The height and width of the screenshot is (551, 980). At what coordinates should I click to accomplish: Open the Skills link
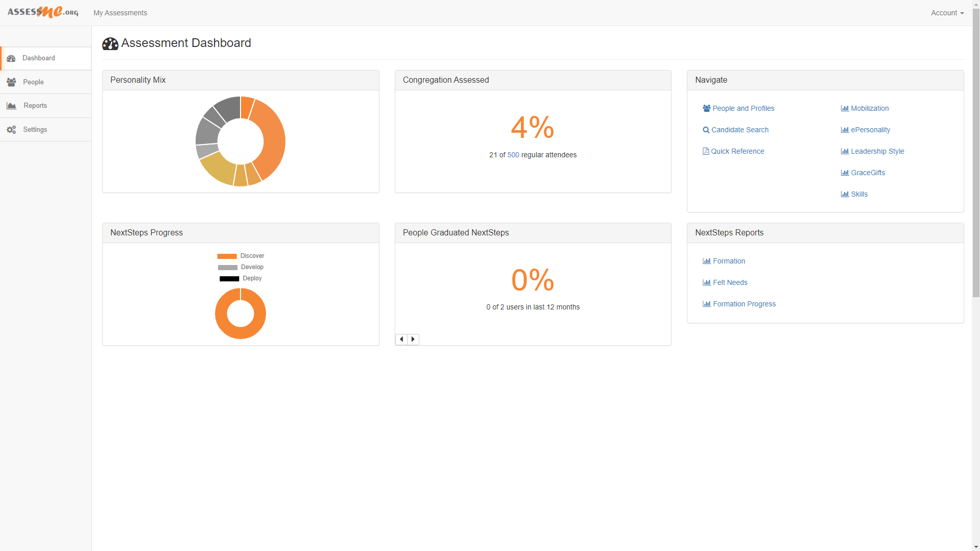[x=859, y=194]
